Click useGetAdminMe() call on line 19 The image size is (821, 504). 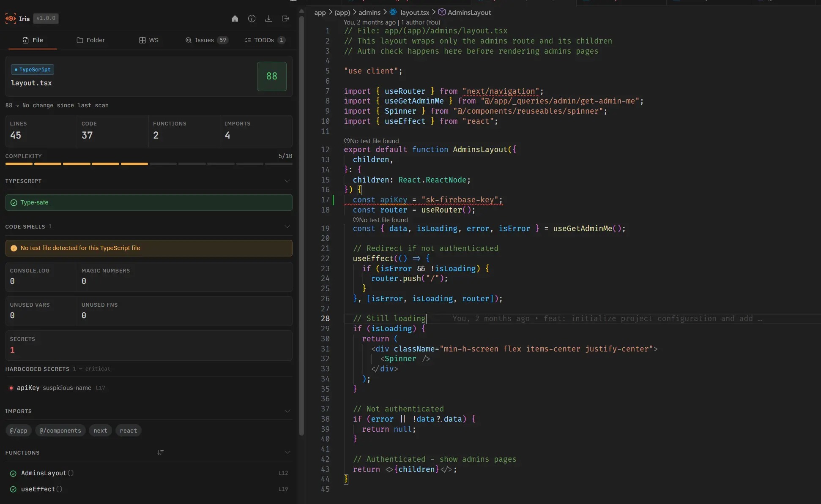587,229
